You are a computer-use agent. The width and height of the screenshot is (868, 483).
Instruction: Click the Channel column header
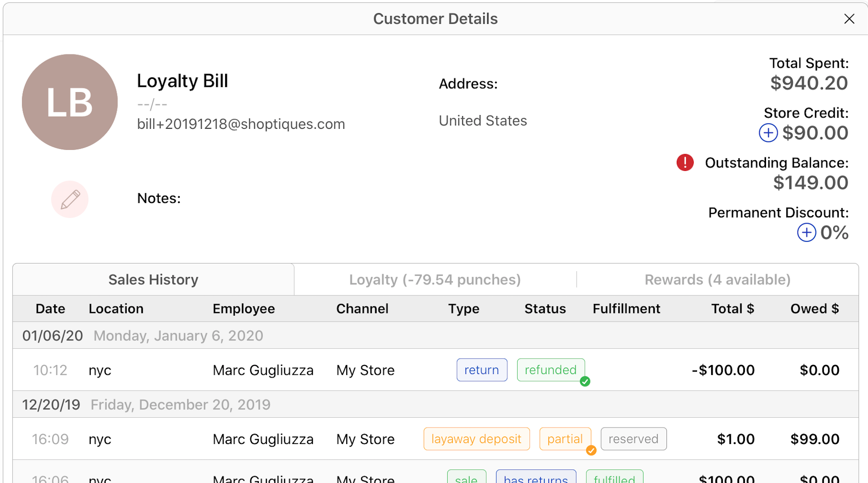coord(362,309)
